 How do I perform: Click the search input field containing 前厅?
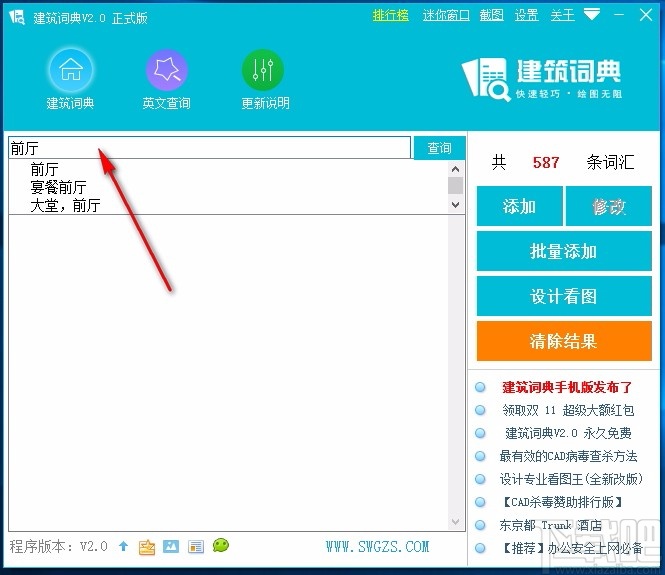pos(210,148)
